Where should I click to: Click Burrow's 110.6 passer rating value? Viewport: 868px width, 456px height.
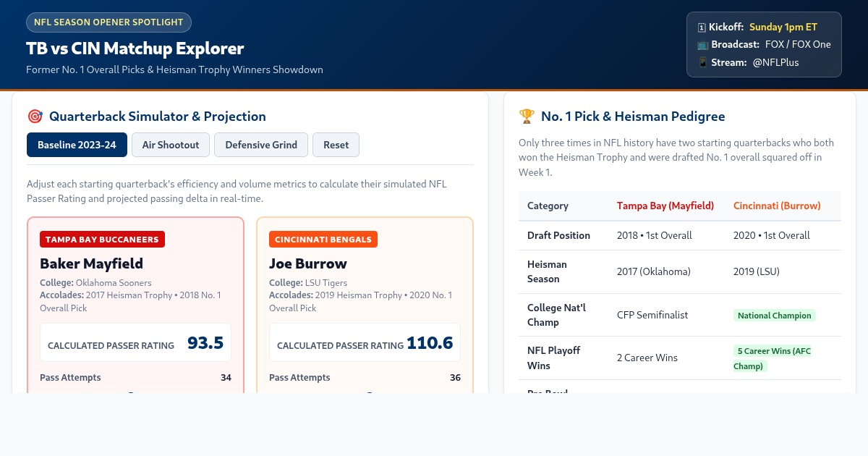[430, 343]
